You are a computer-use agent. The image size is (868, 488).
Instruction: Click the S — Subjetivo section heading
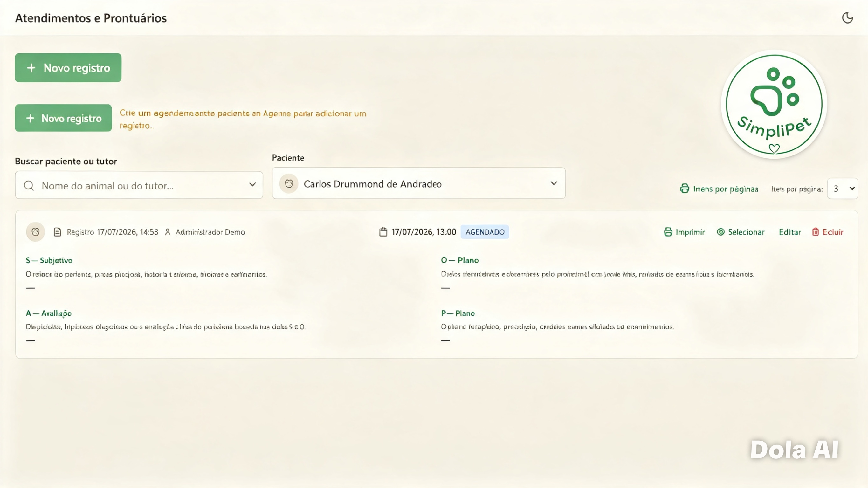tap(49, 260)
